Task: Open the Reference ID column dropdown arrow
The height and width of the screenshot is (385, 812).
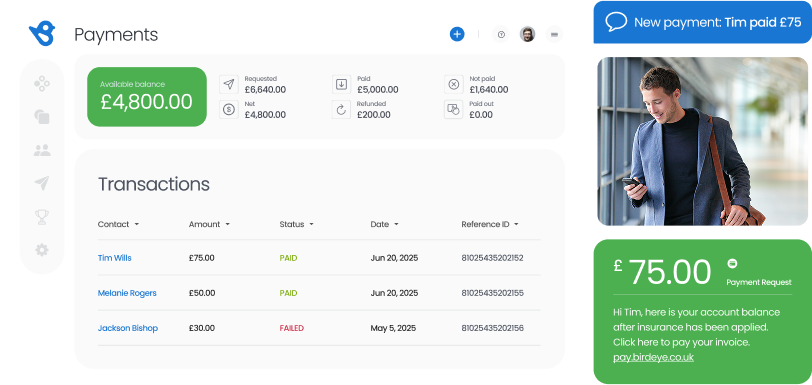Action: coord(516,224)
